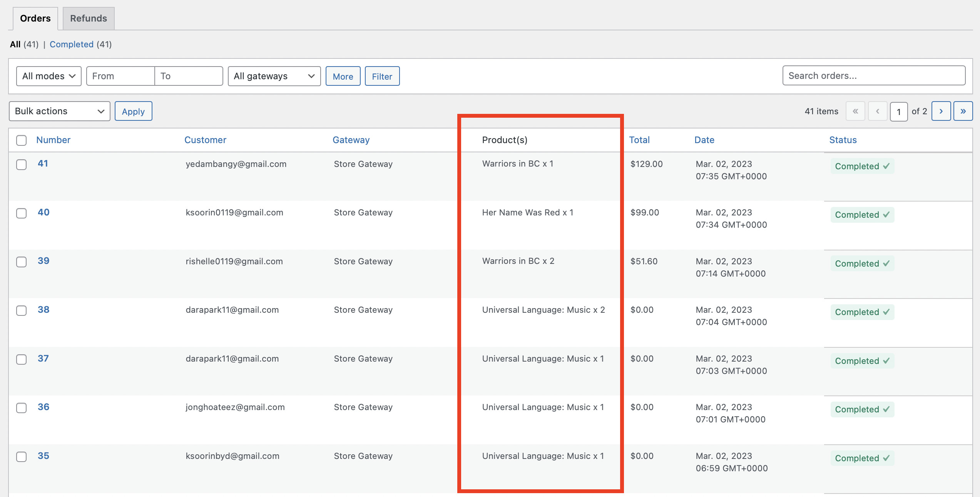Viewport: 980px width, 497px height.
Task: Check the box for order 41
Action: click(22, 165)
